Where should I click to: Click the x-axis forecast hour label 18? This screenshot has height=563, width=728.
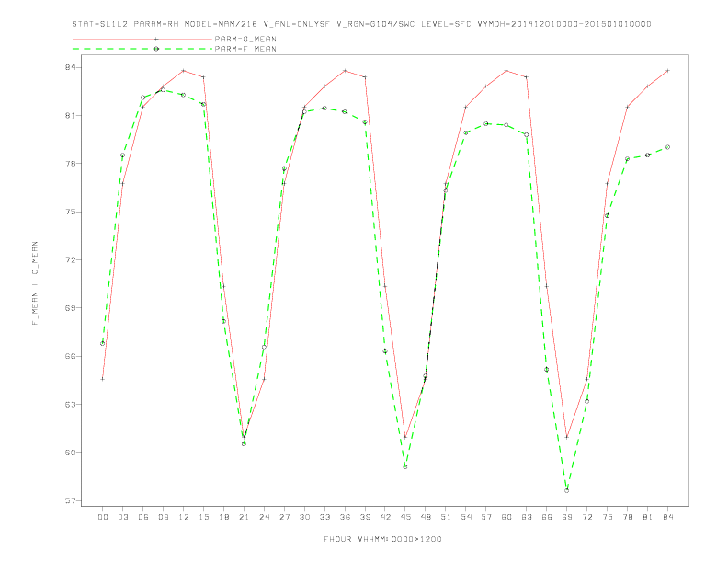[223, 517]
